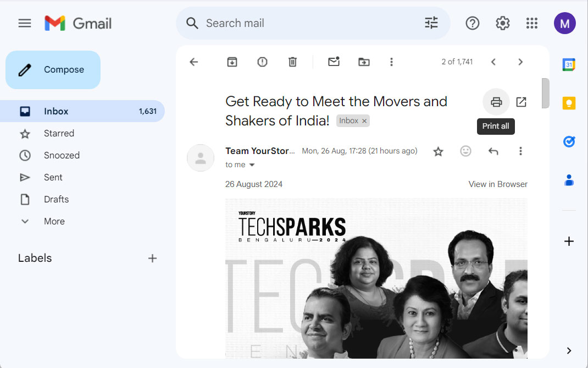Image resolution: width=588 pixels, height=368 pixels.
Task: Expand the 'to me' recipient details
Action: (x=252, y=165)
